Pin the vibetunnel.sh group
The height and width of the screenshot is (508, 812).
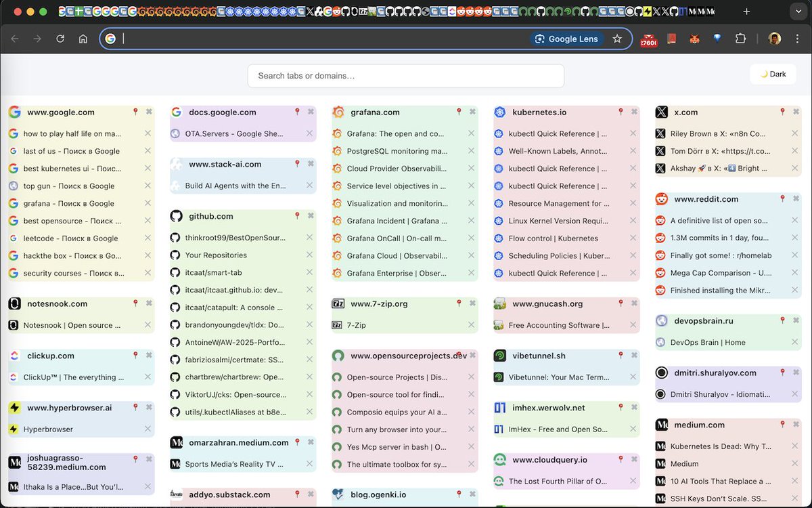tap(621, 354)
